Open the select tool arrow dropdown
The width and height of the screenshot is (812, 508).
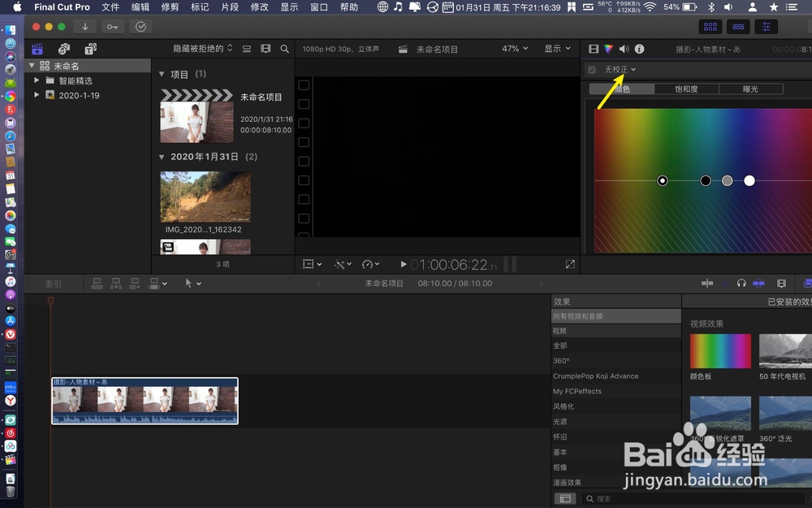click(x=192, y=283)
